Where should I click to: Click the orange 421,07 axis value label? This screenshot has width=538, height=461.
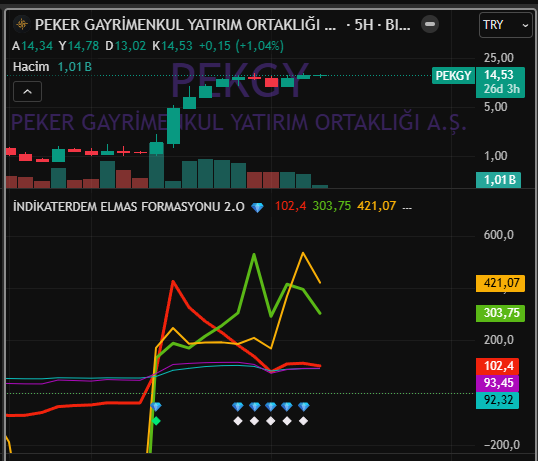500,283
